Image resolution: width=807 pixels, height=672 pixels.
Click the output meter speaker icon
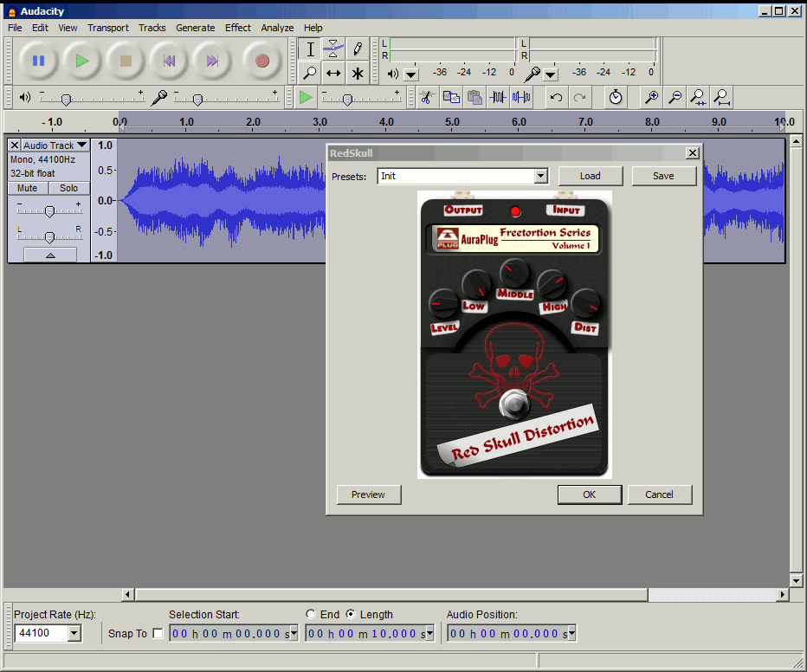[393, 74]
